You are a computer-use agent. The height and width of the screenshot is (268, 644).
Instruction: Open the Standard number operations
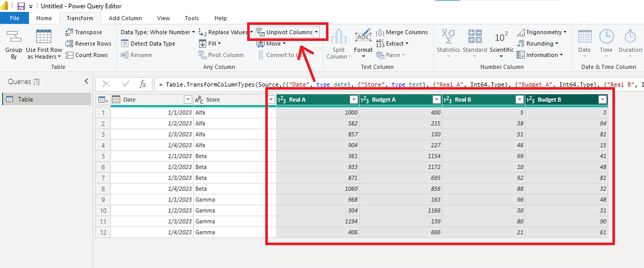pyautogui.click(x=475, y=45)
